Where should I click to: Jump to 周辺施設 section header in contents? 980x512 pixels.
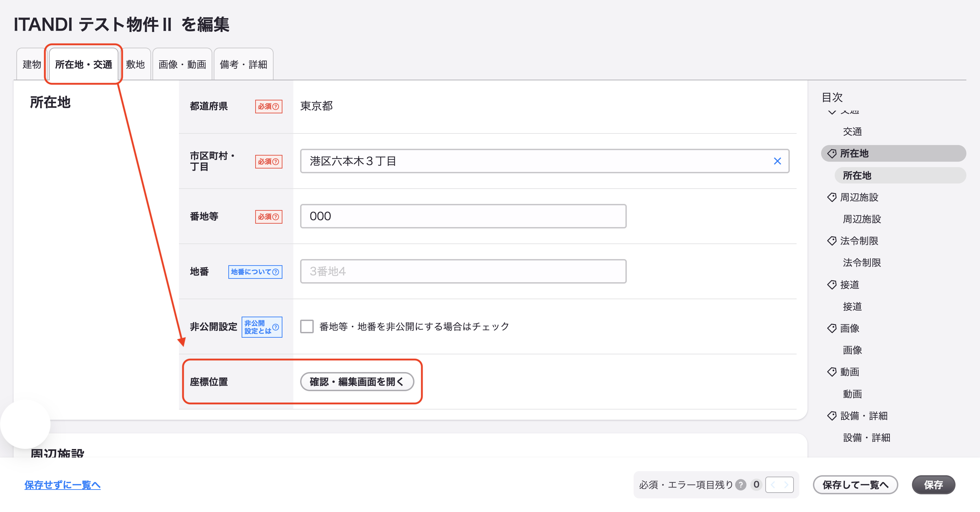[x=859, y=197]
